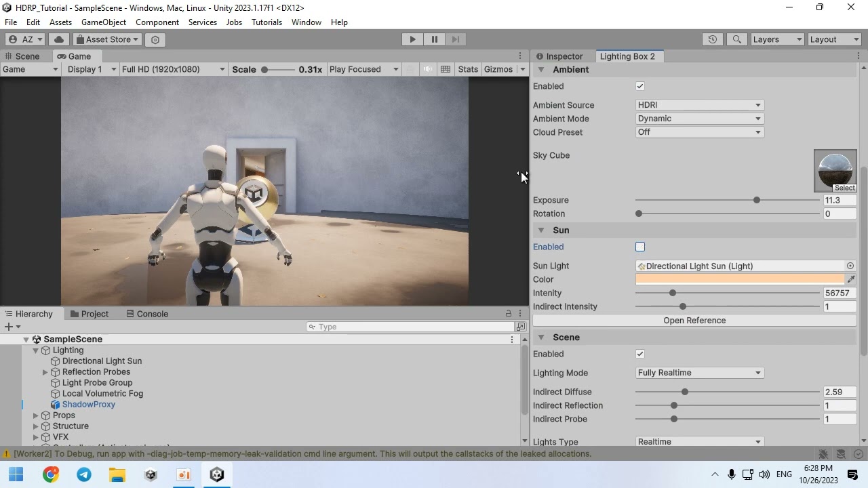The width and height of the screenshot is (868, 488).
Task: Open Undo History icon in toolbar
Action: point(713,39)
